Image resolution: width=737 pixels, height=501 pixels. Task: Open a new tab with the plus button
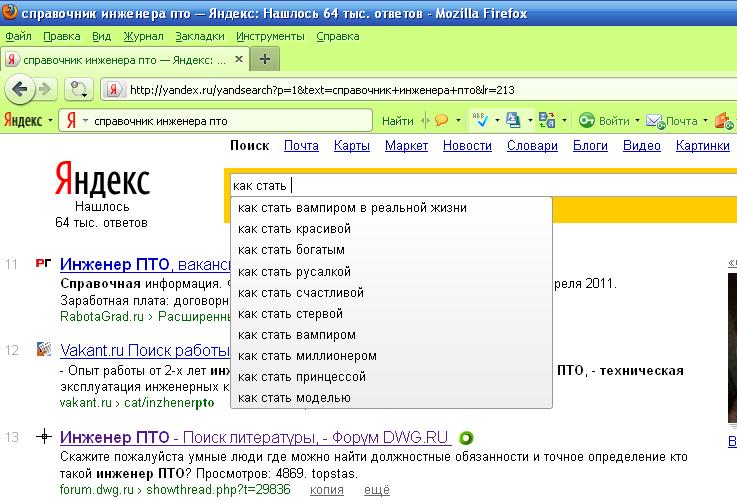pos(265,59)
